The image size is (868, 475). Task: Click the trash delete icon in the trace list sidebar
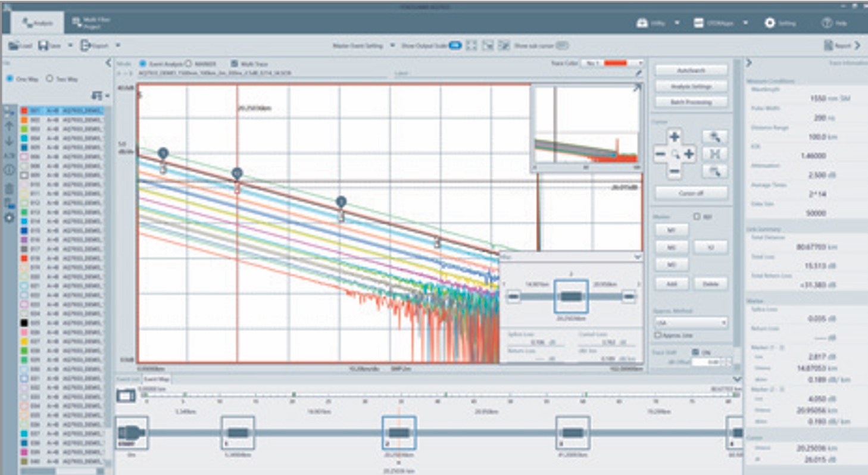[x=9, y=189]
